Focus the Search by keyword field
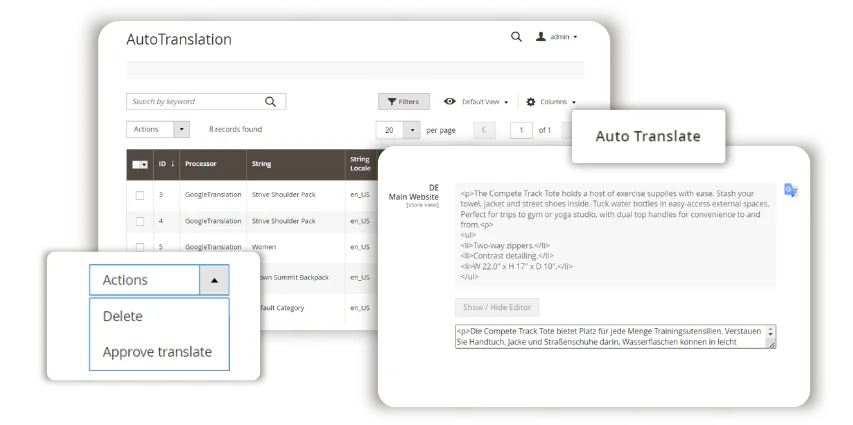 coord(206,102)
